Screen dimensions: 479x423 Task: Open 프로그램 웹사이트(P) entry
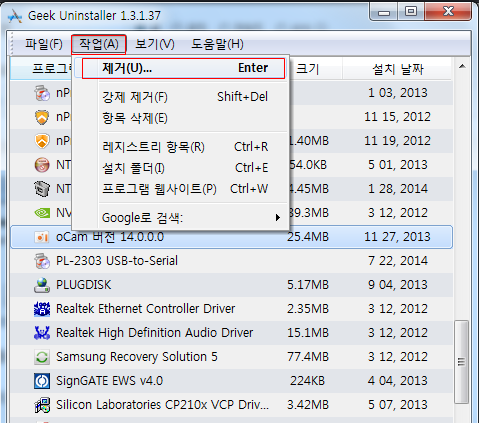pos(185,189)
